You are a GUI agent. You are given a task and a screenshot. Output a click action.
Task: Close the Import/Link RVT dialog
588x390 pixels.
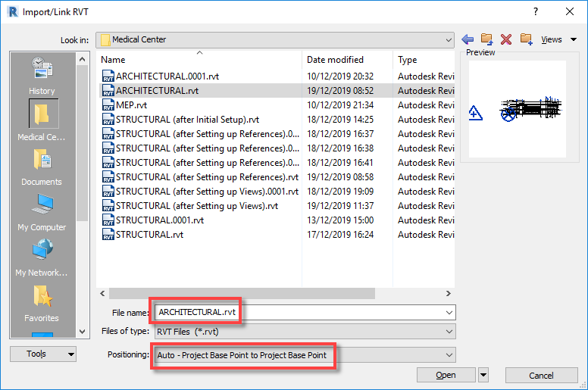(570, 11)
